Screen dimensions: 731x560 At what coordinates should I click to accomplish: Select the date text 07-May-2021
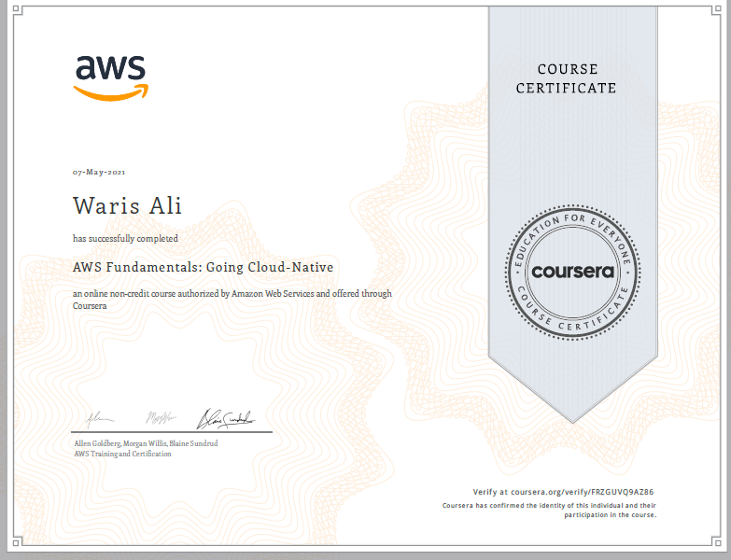coord(99,172)
